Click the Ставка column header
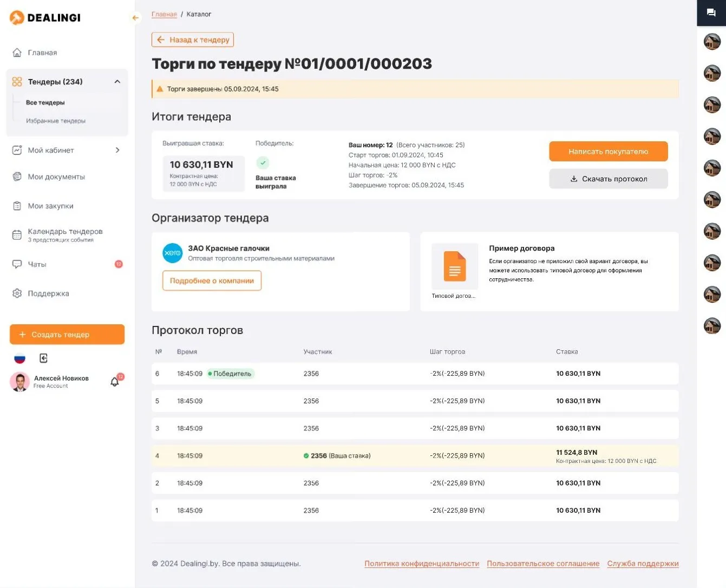The height and width of the screenshot is (588, 726). tap(567, 352)
